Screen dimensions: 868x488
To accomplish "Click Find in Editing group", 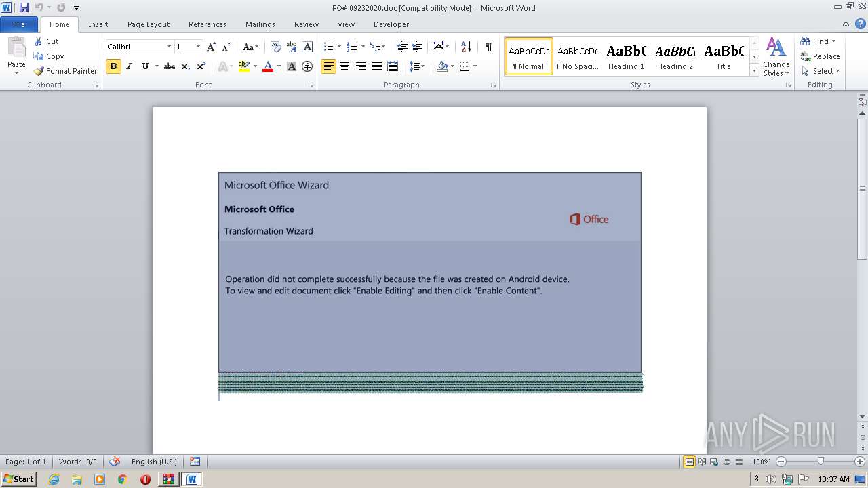I will 818,41.
